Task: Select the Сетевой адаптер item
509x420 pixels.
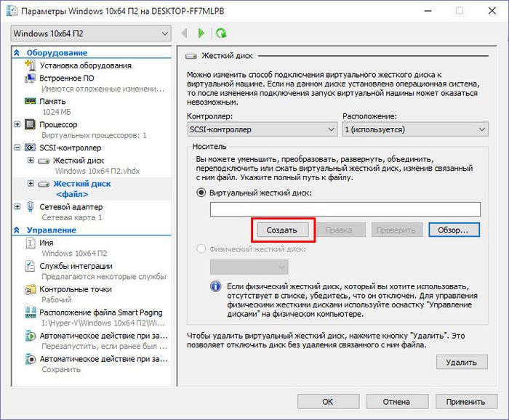Action: (71, 207)
